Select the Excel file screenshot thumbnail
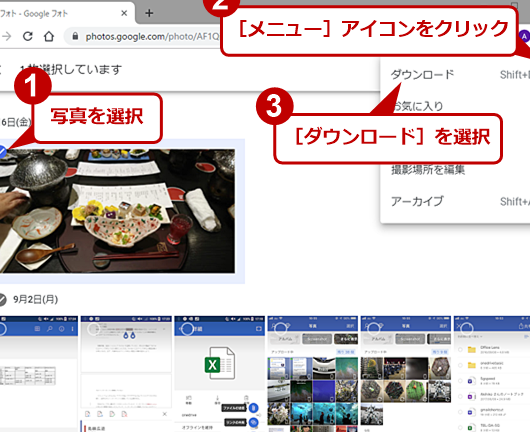This screenshot has height=432, width=530. 187,329
